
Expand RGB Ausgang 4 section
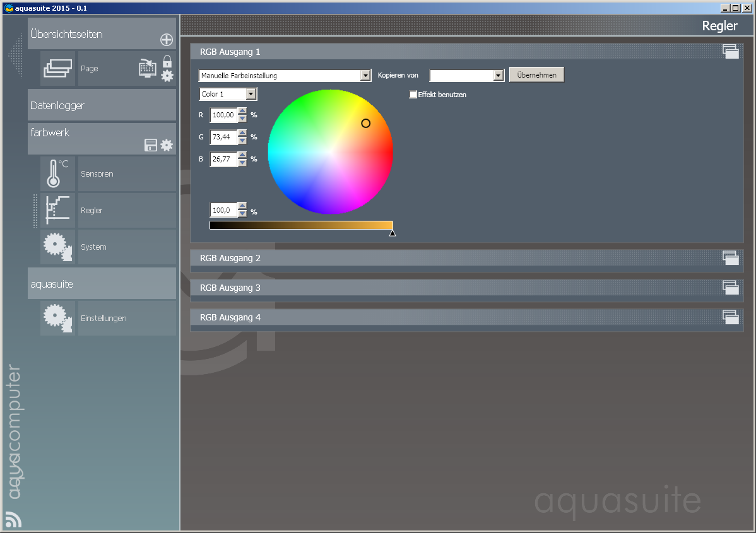(x=467, y=317)
